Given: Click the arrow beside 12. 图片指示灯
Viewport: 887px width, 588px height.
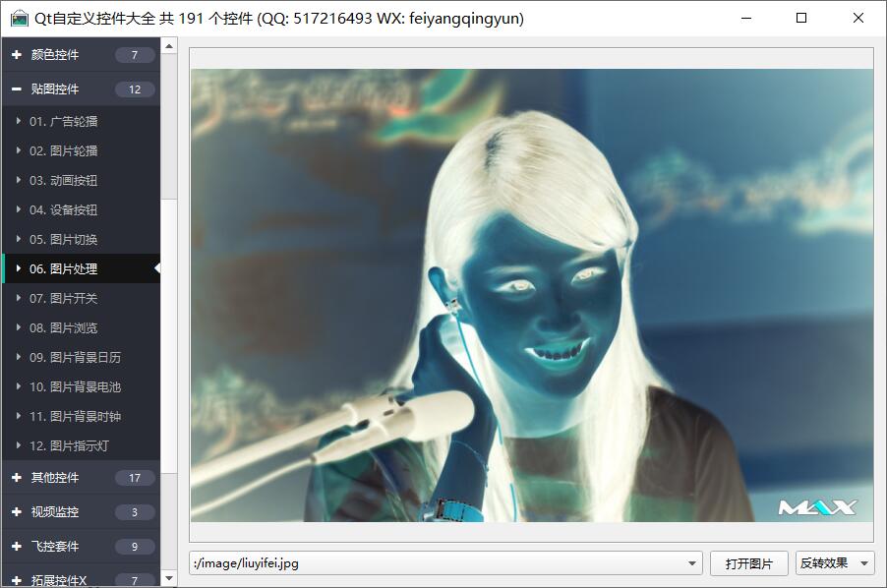Looking at the screenshot, I should (19, 446).
